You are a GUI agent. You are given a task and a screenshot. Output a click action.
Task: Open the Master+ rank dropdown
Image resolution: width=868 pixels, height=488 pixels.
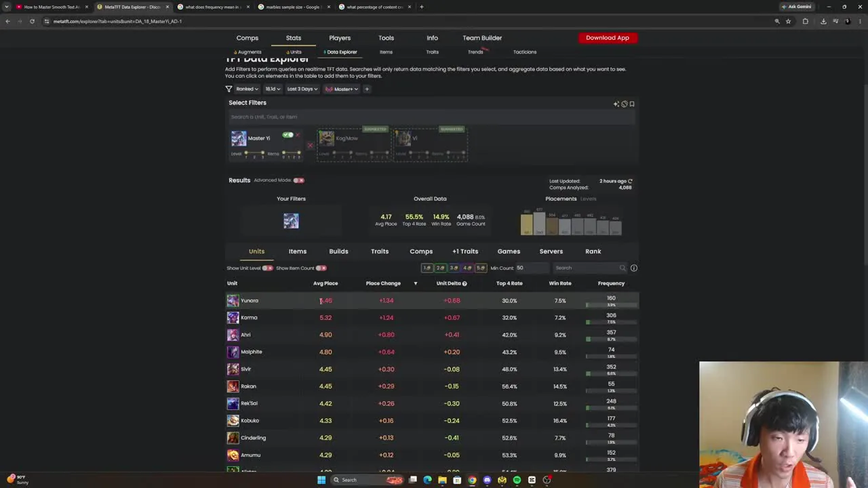click(x=341, y=89)
